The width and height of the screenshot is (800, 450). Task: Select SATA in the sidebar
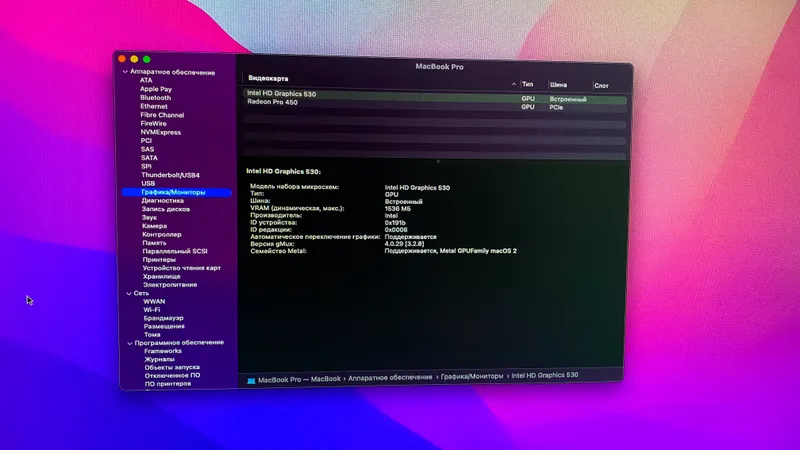pyautogui.click(x=149, y=158)
